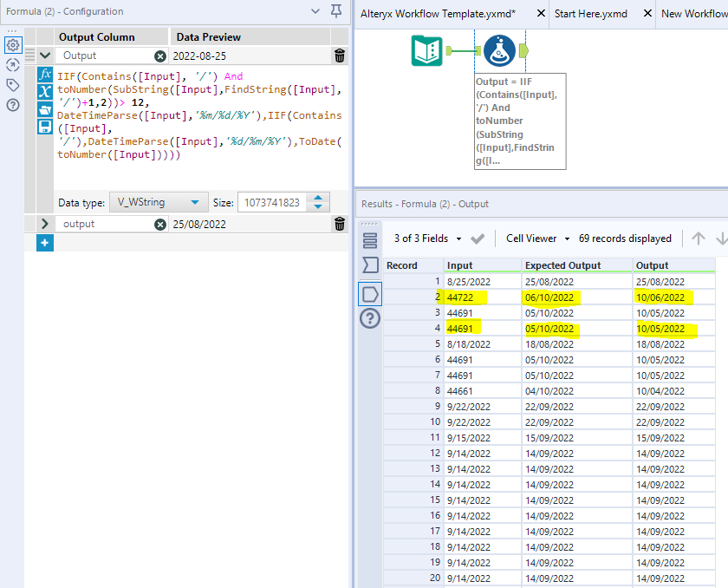Delete the Output column with trash icon
Screen dimensions: 728x588
339,55
